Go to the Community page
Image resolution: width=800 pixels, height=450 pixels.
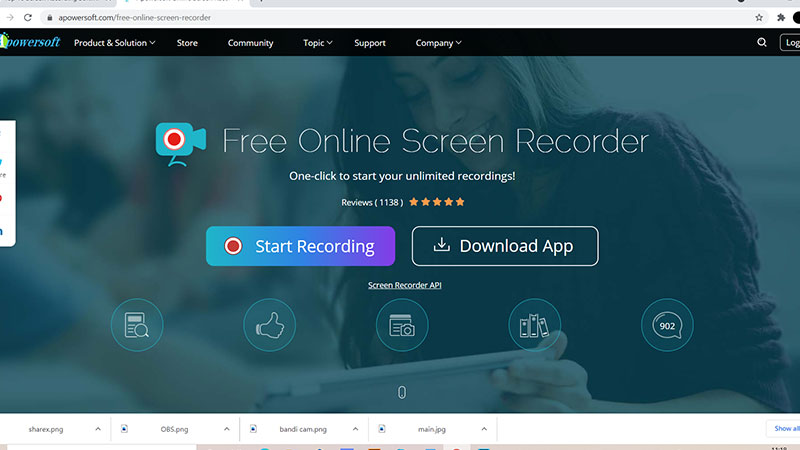coord(251,43)
